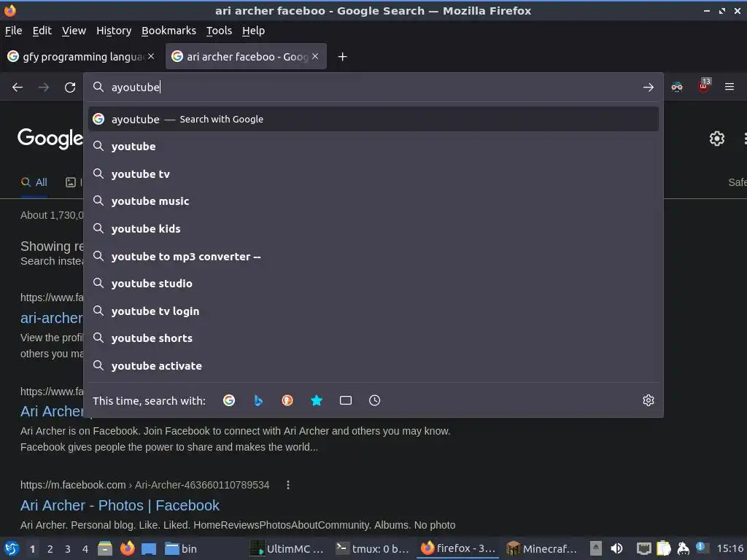The image size is (747, 560).
Task: Switch to Minecraft taskbar window
Action: tap(542, 548)
